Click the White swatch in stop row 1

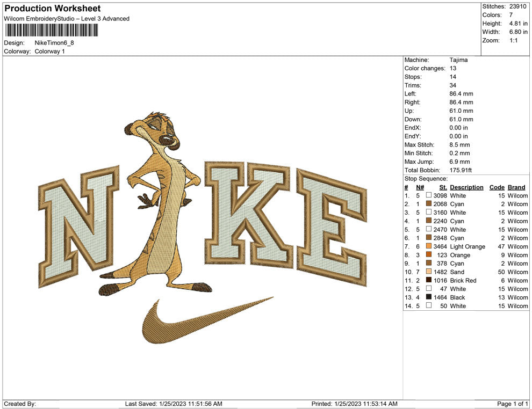coord(428,195)
